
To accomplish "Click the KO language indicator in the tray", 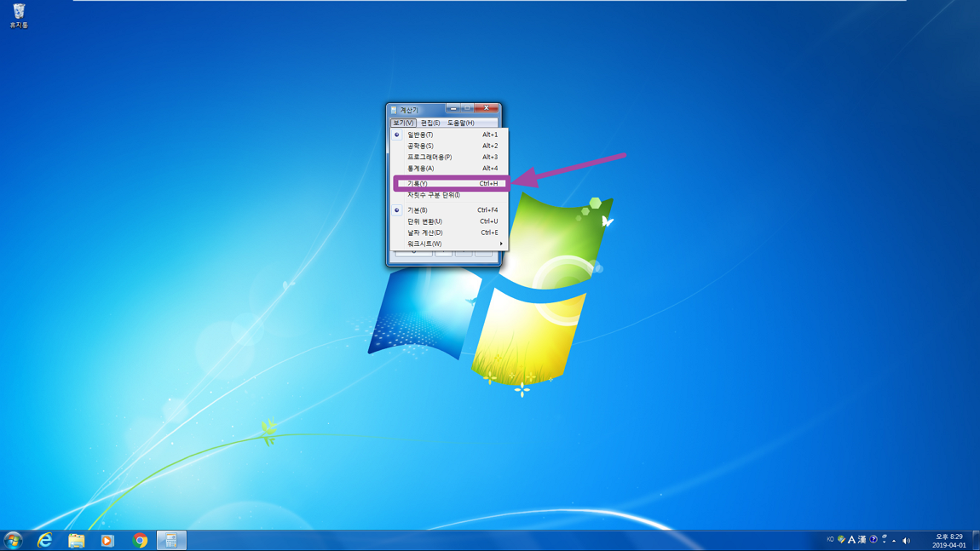I will point(830,540).
